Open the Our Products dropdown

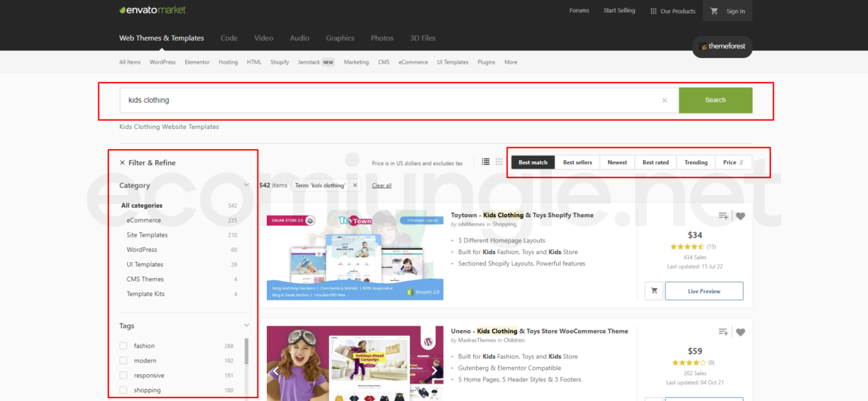[x=673, y=11]
